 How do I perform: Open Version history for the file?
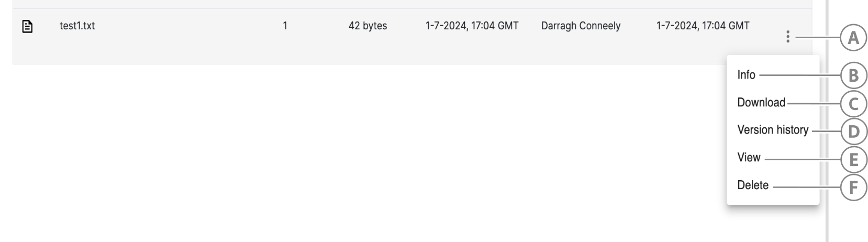772,130
